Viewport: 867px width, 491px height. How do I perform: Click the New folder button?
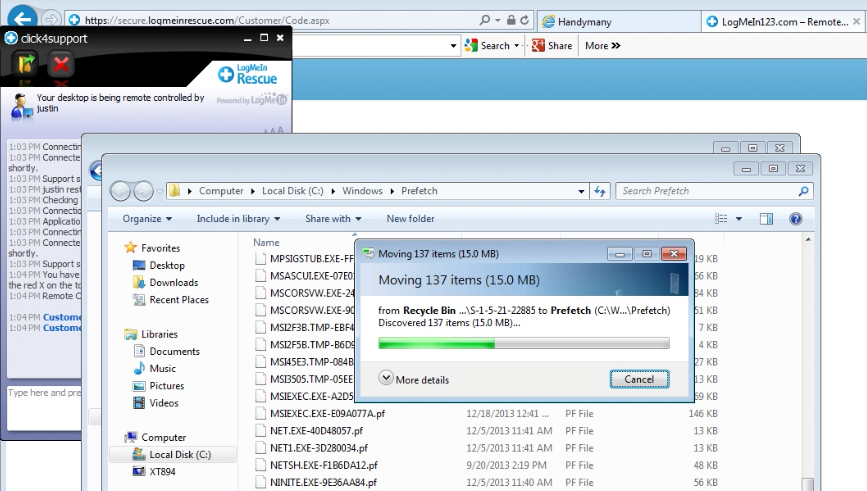coord(410,219)
